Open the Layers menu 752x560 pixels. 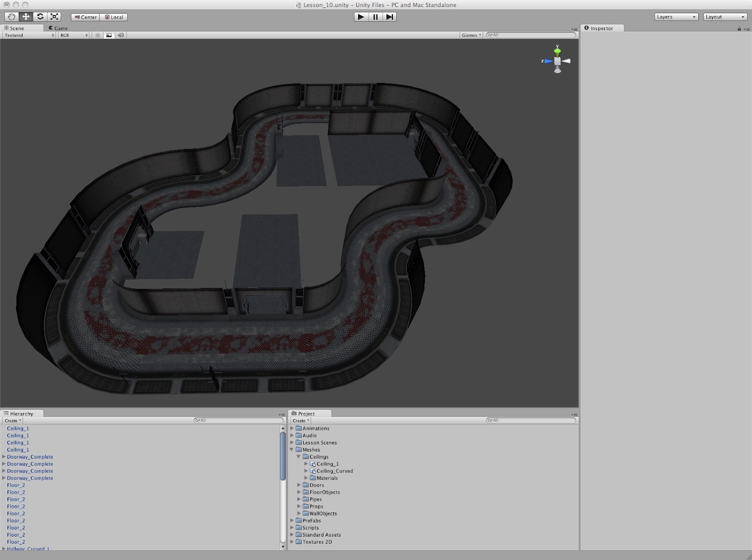click(676, 16)
